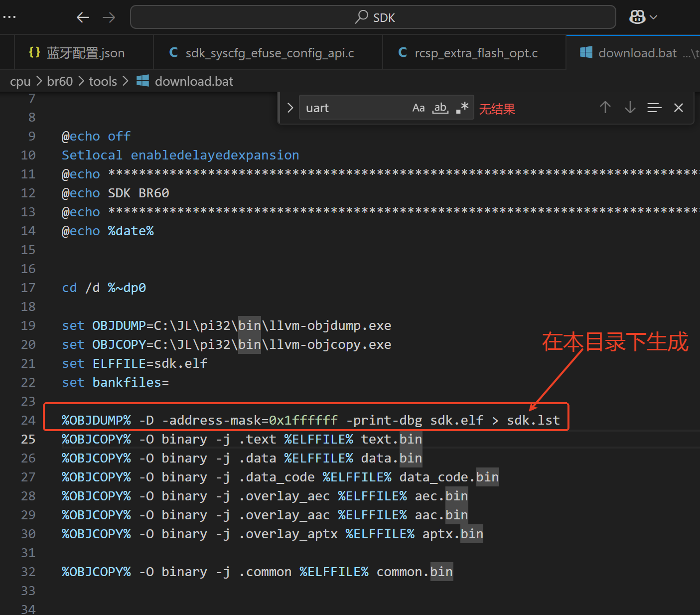Expand the Copilot dropdown chevron

(654, 17)
